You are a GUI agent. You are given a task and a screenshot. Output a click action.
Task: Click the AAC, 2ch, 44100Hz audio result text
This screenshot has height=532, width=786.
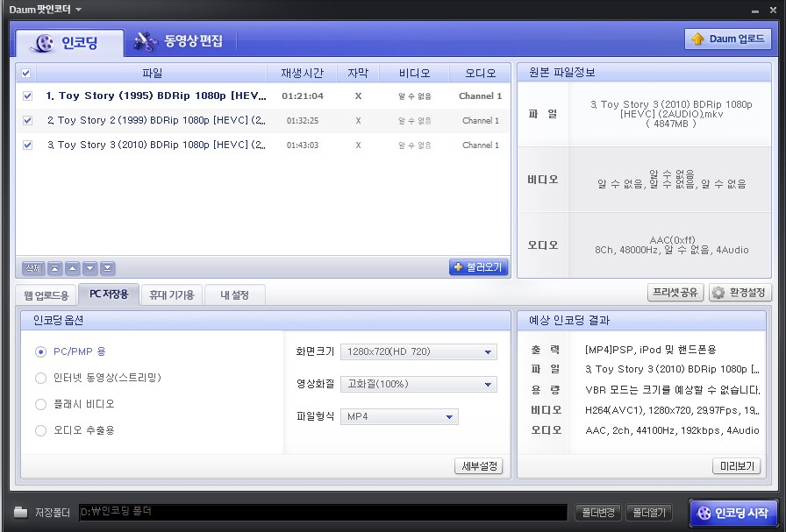coord(672,430)
